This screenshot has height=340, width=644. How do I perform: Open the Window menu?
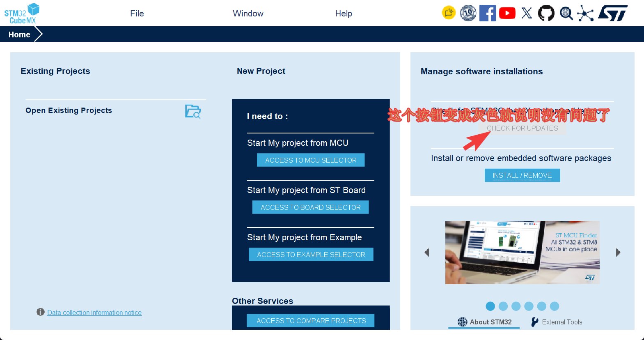point(248,14)
